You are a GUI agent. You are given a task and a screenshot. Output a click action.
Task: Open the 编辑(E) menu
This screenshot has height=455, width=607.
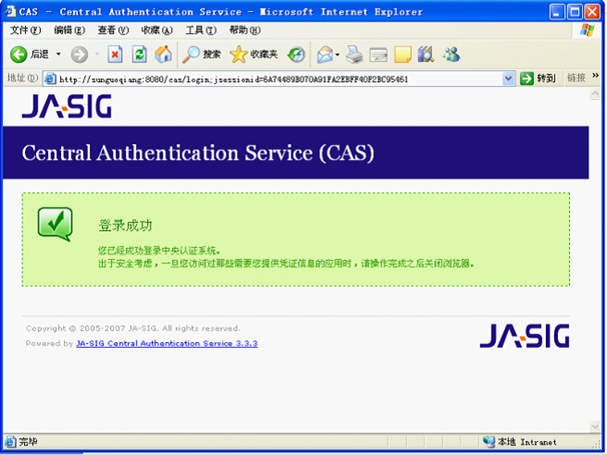point(69,30)
